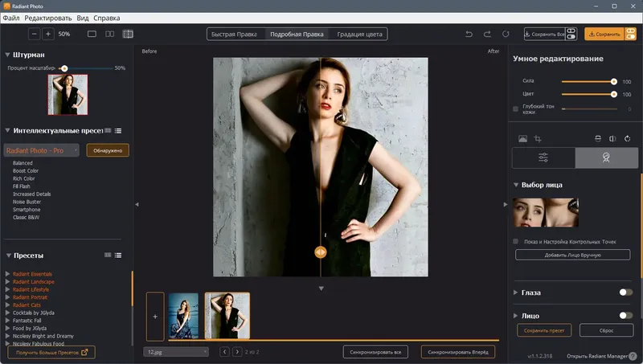The image size is (643, 364).
Task: Click Добавить Лицо Вручную button
Action: 572,255
